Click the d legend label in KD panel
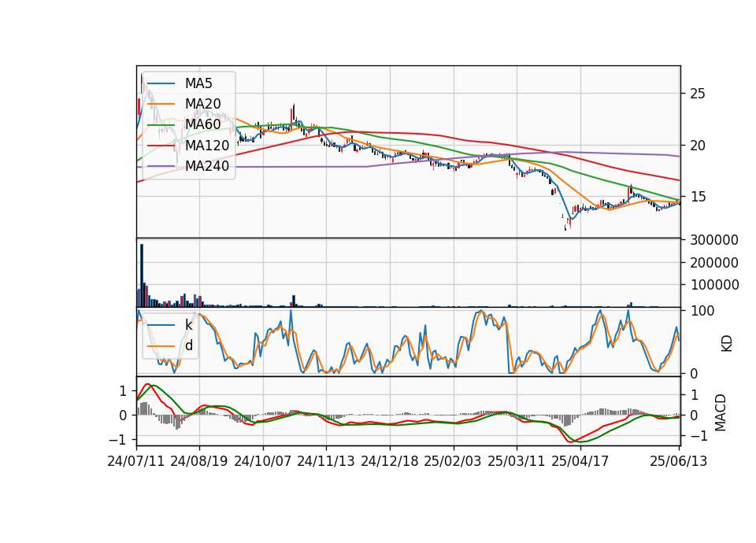Image resolution: width=756 pixels, height=543 pixels. coord(188,345)
